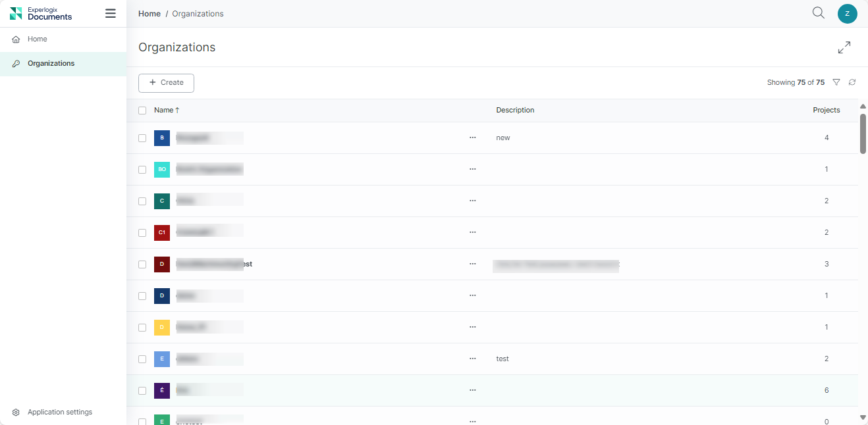868x425 pixels.
Task: Open ellipsis menu for the row with 6 projects
Action: pyautogui.click(x=472, y=391)
